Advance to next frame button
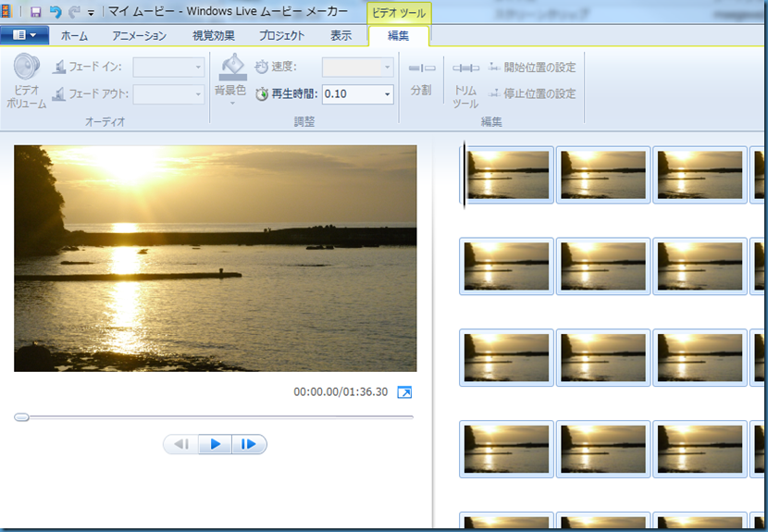 coord(249,444)
